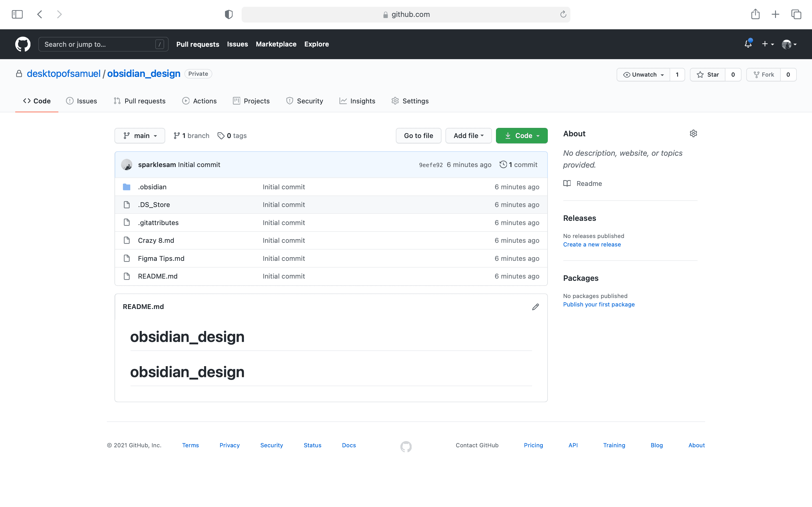Expand the Unwatch notifications dropdown
Image resolution: width=812 pixels, height=507 pixels.
(x=643, y=74)
